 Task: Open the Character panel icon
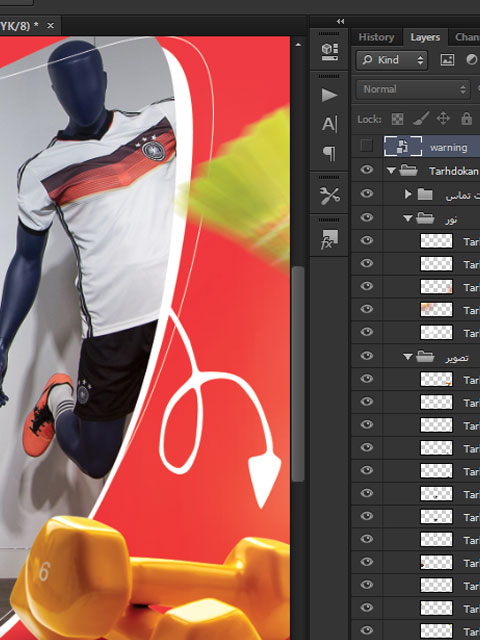(329, 124)
